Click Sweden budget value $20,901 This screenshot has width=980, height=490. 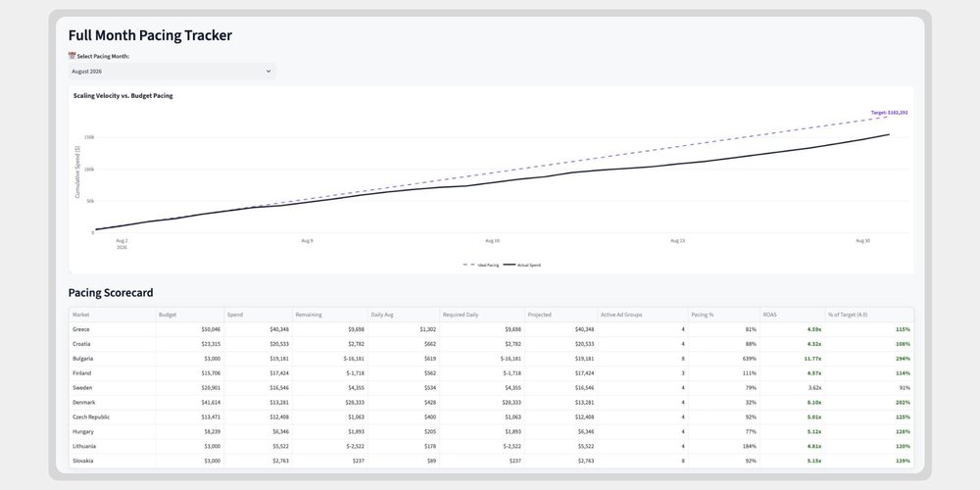coord(211,387)
